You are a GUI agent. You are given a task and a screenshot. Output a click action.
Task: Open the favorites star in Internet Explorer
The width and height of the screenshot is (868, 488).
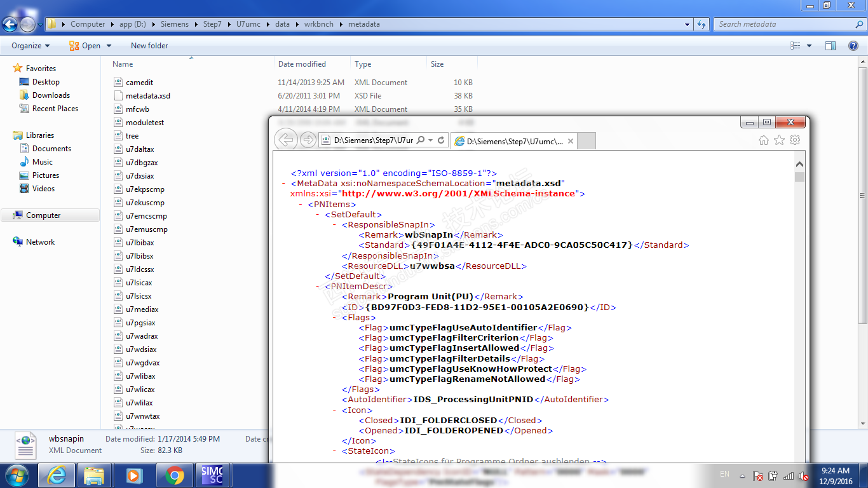pos(779,140)
